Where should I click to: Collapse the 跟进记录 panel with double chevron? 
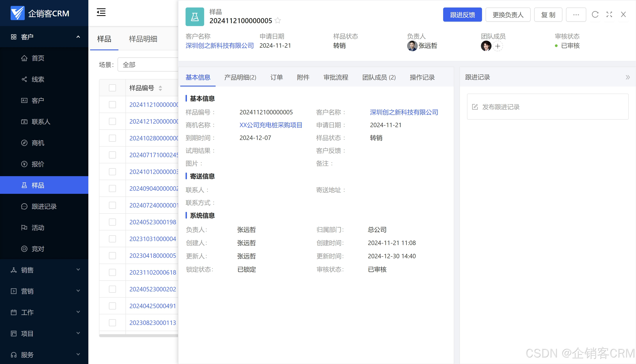[627, 77]
